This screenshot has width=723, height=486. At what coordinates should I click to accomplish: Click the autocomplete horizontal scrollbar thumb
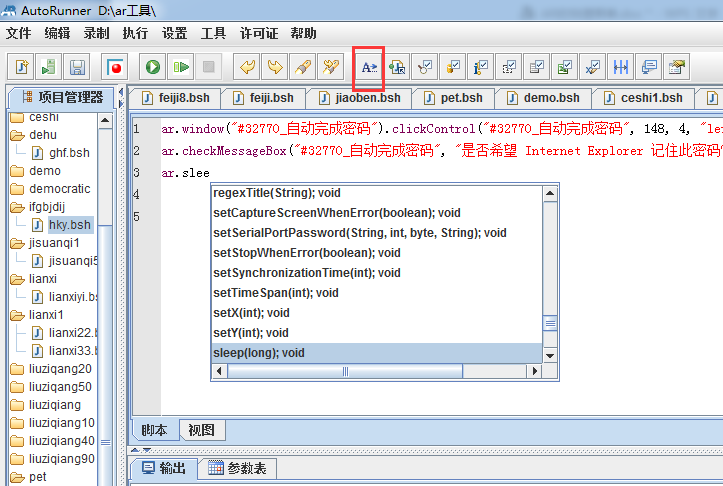point(345,371)
